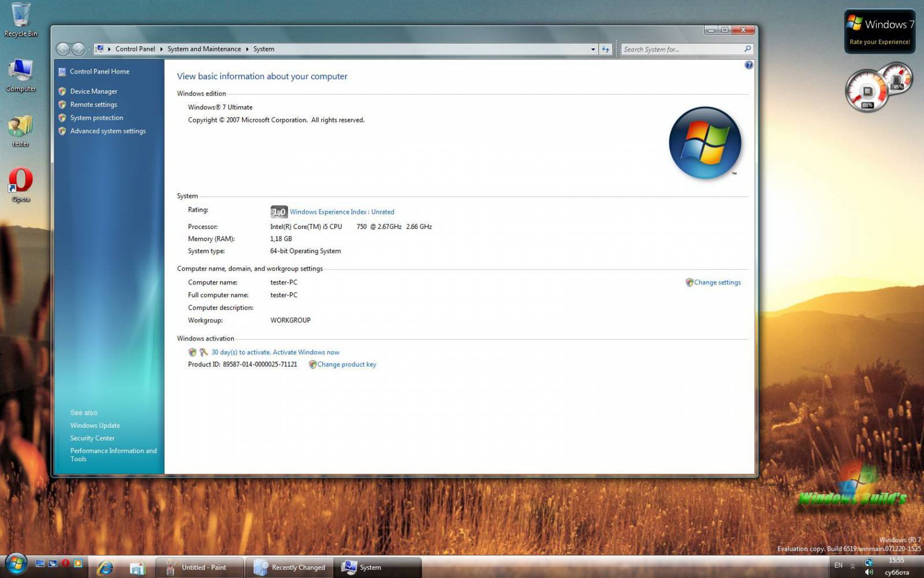This screenshot has width=924, height=578.
Task: Click the memory usage gauge gadget
Action: (897, 79)
